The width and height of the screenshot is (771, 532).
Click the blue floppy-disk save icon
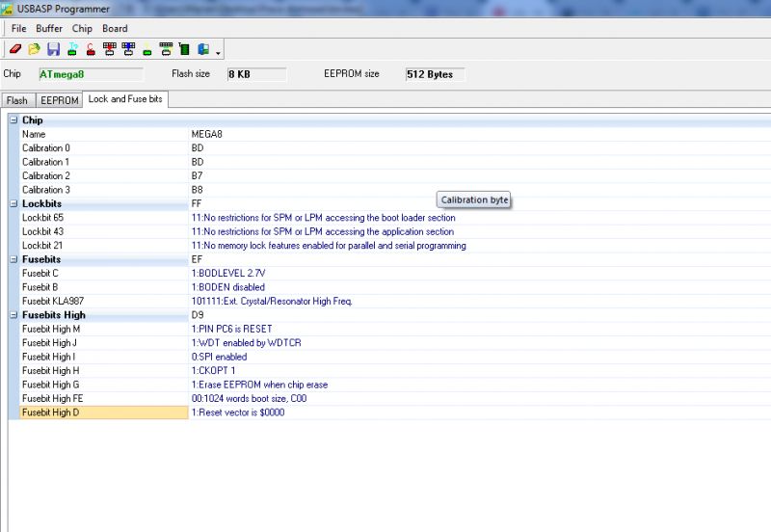tap(53, 49)
